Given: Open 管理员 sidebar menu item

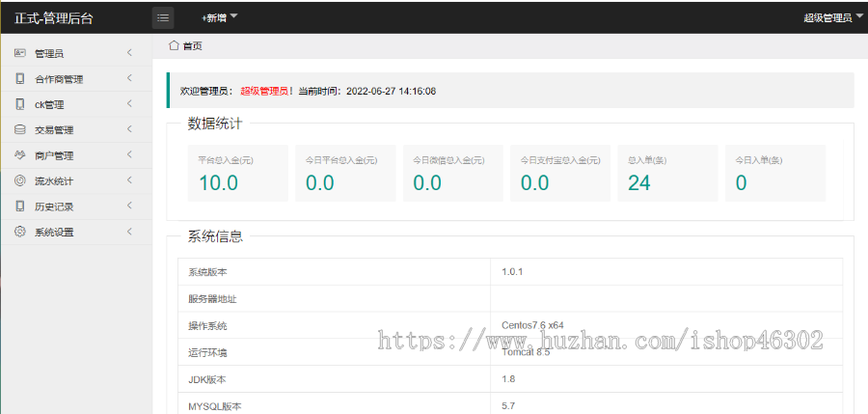Looking at the screenshot, I should pos(76,53).
